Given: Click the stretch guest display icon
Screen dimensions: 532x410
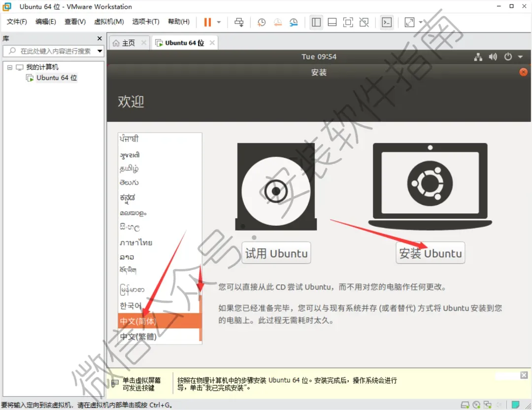Looking at the screenshot, I should coord(409,22).
